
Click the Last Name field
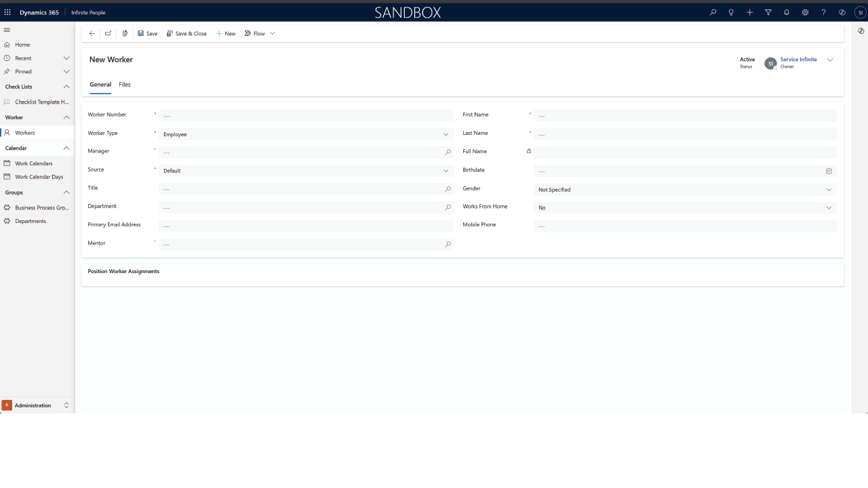coord(685,134)
